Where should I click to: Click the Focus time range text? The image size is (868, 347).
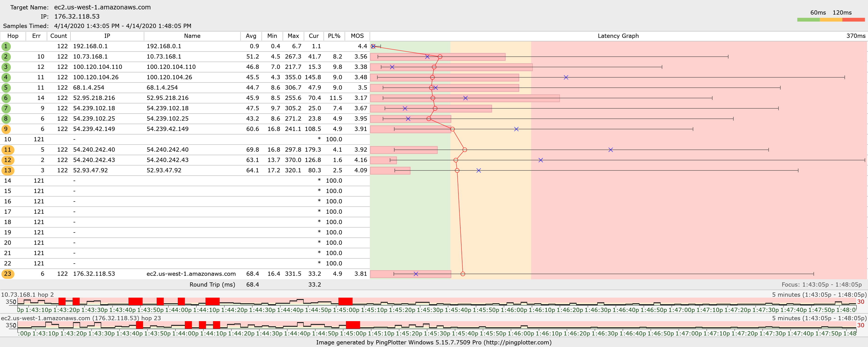coord(821,285)
